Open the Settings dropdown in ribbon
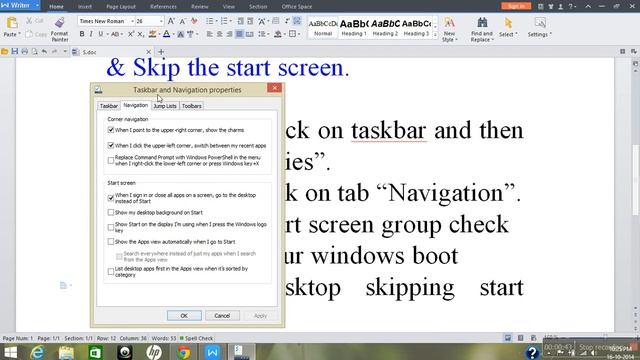Image resolution: width=640 pixels, height=360 pixels. [540, 35]
